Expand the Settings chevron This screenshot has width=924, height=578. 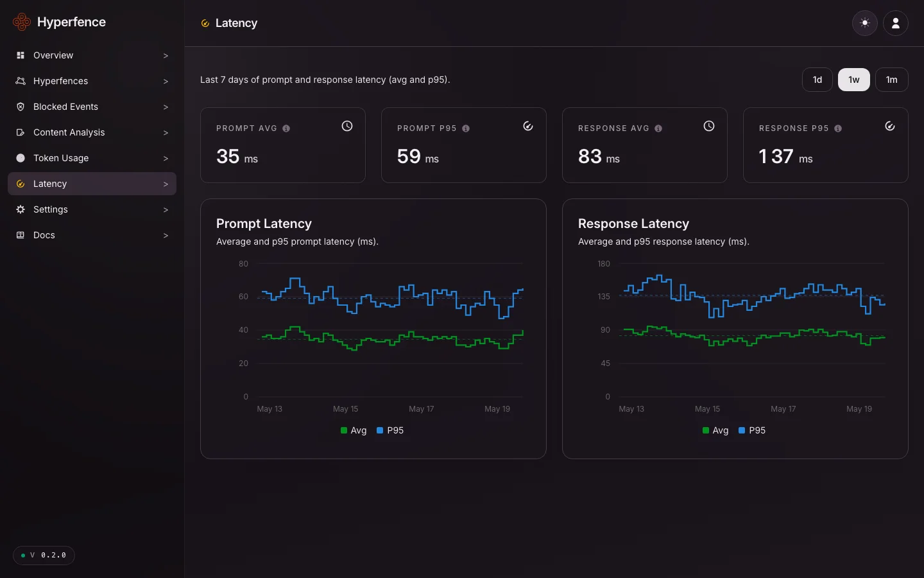click(166, 210)
